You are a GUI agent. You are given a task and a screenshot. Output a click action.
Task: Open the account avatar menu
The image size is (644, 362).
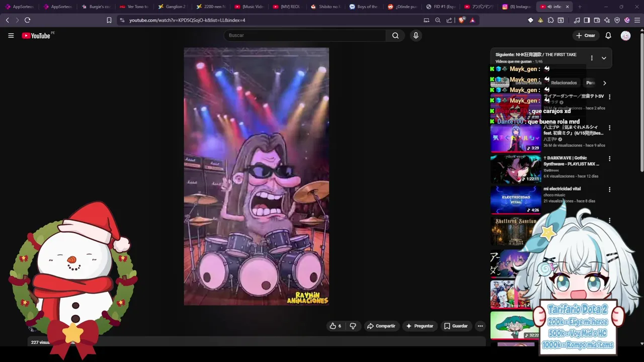625,36
